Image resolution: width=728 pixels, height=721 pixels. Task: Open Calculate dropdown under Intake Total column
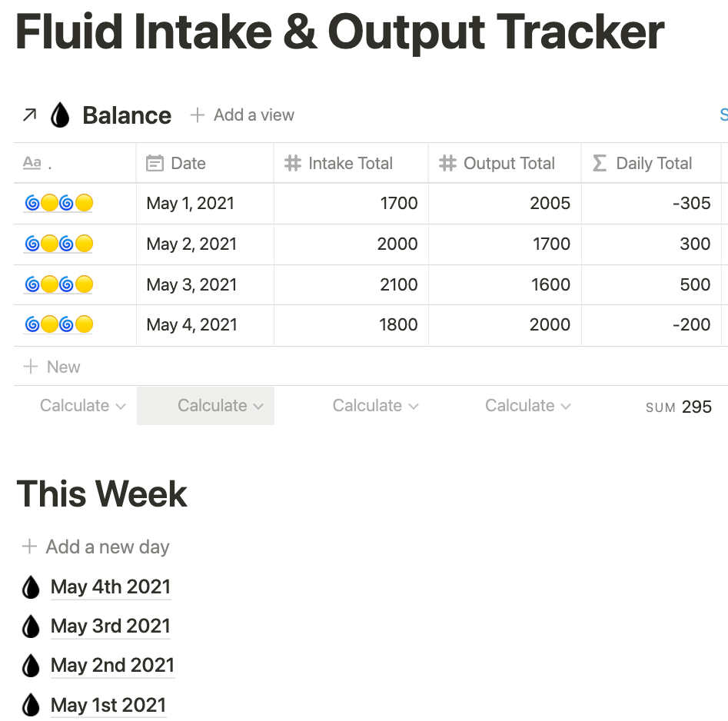[x=375, y=406]
